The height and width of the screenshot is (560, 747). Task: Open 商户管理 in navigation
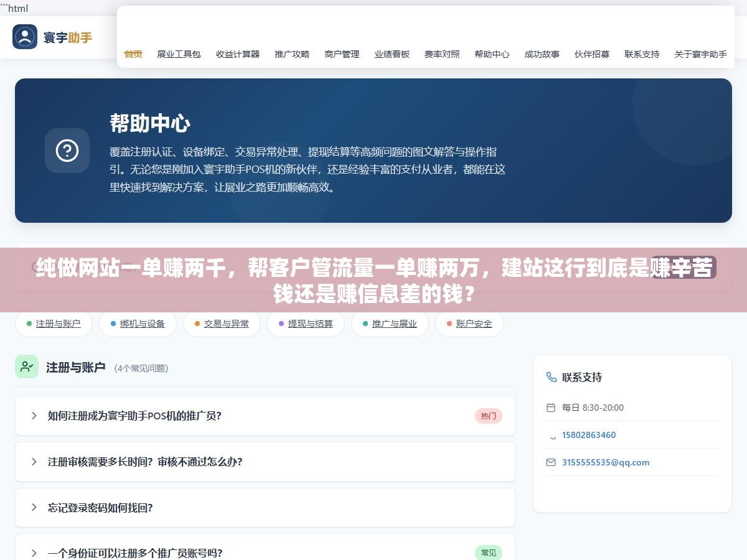tap(342, 54)
